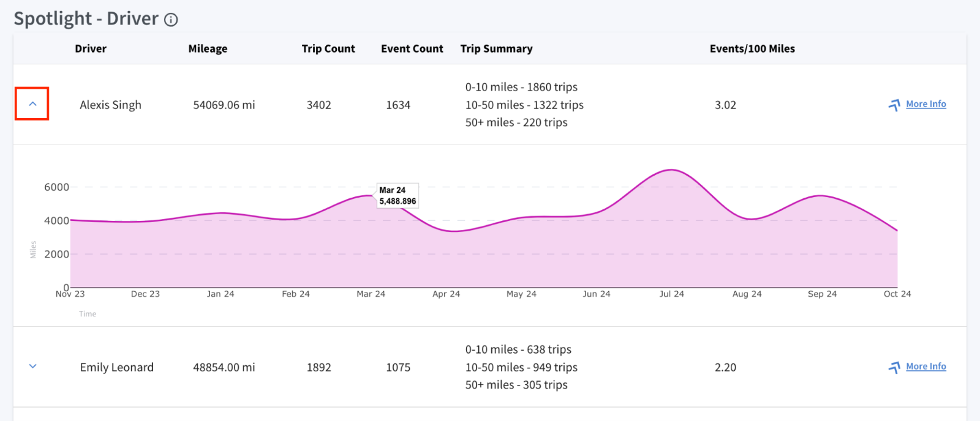Screen dimensions: 980x421
Task: Click the Event Count column header
Action: 412,48
